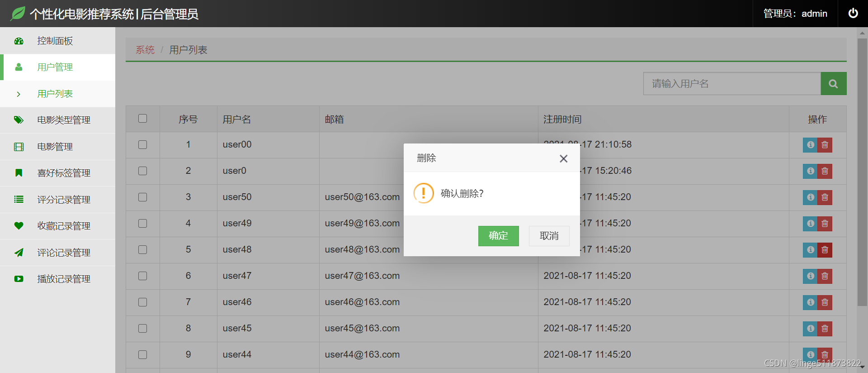Click the vertical page scrollbar thumb
The width and height of the screenshot is (868, 373).
coord(862,172)
